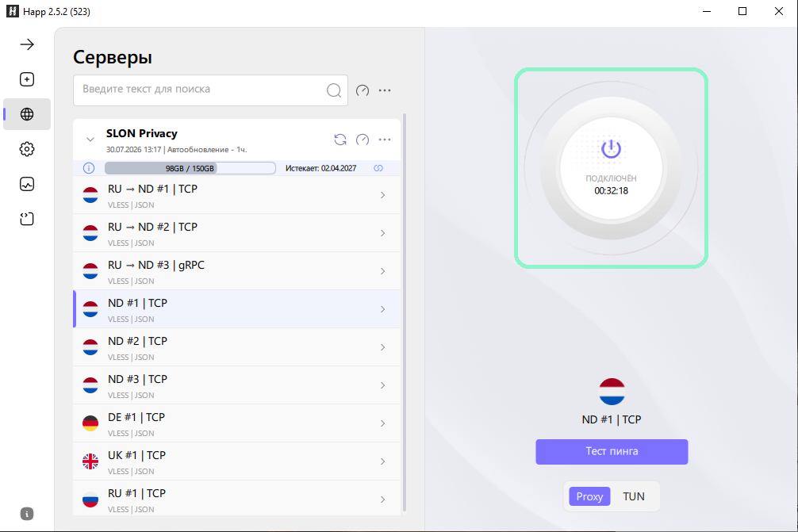Image resolution: width=798 pixels, height=532 pixels.
Task: Click the info circle on traffic bar row
Action: click(x=89, y=168)
